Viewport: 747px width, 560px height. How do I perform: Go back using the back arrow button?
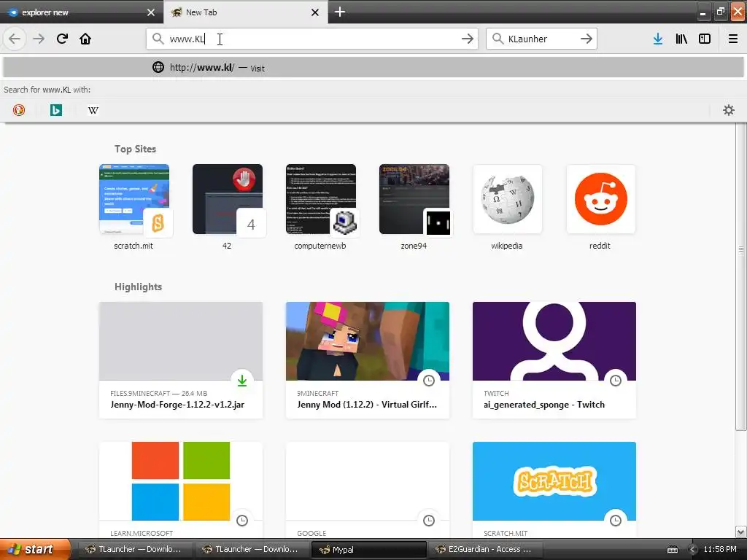click(15, 39)
